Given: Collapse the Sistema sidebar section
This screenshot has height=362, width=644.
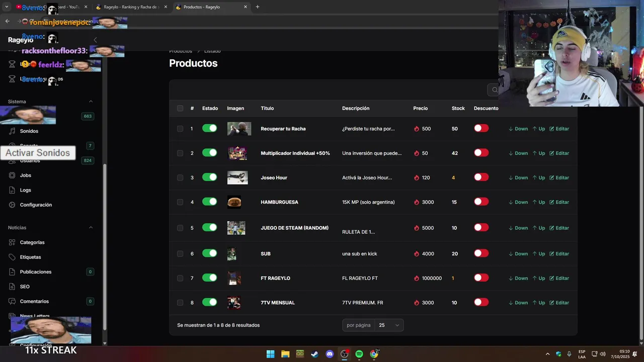Looking at the screenshot, I should 91,102.
